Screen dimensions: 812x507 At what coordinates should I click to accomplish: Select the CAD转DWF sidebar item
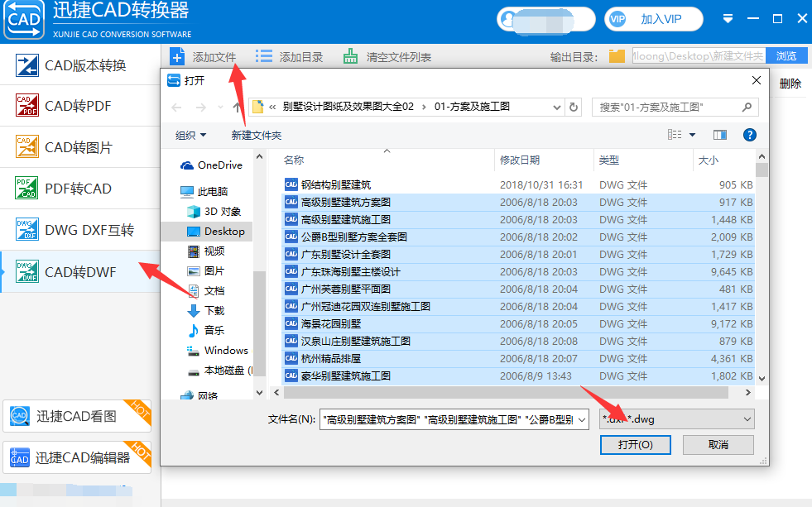coord(79,271)
